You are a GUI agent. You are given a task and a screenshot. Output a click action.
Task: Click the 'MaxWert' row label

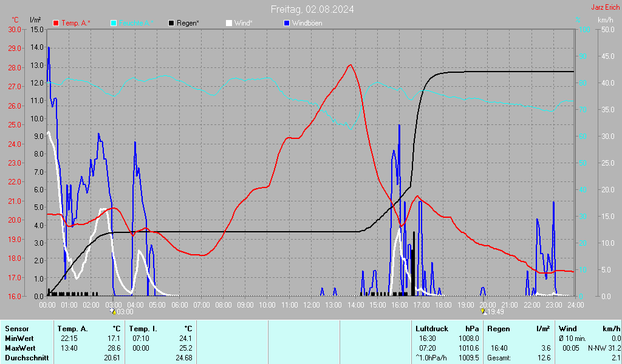coord(20,348)
